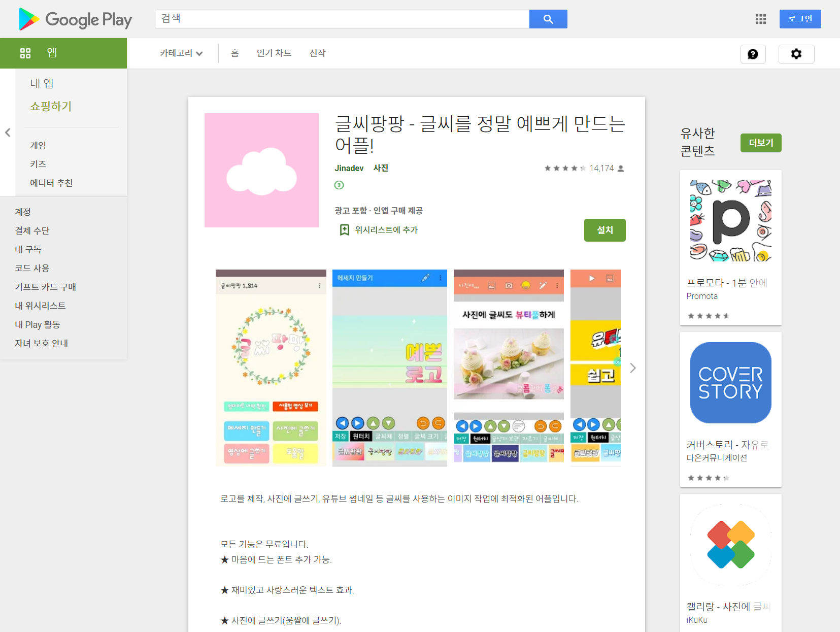
Task: Click the 글씨팡팡 app title heading
Action: click(x=480, y=135)
